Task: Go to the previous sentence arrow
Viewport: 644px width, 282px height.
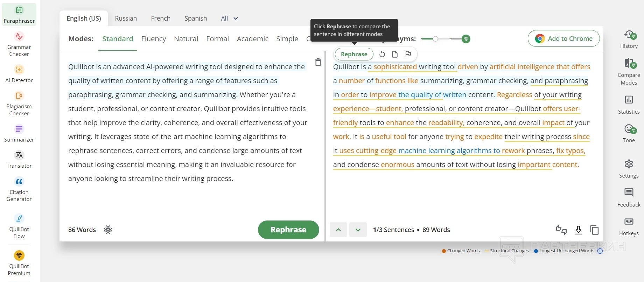Action: (x=338, y=230)
